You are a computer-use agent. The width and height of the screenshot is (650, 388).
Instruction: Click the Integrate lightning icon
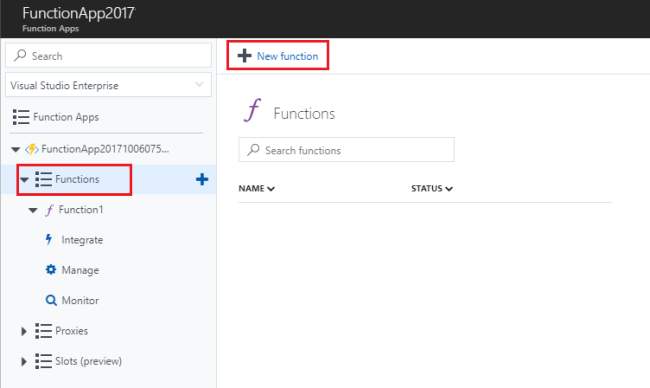(x=49, y=239)
